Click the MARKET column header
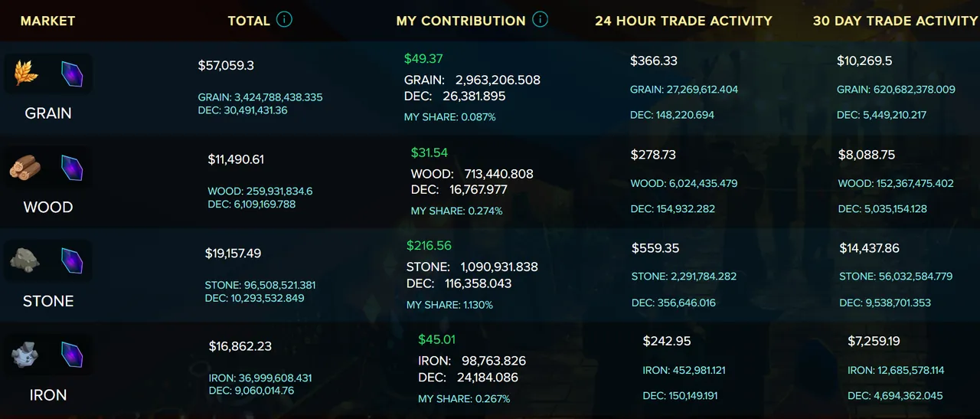Viewport: 980px width, 419px height. pyautogui.click(x=48, y=21)
